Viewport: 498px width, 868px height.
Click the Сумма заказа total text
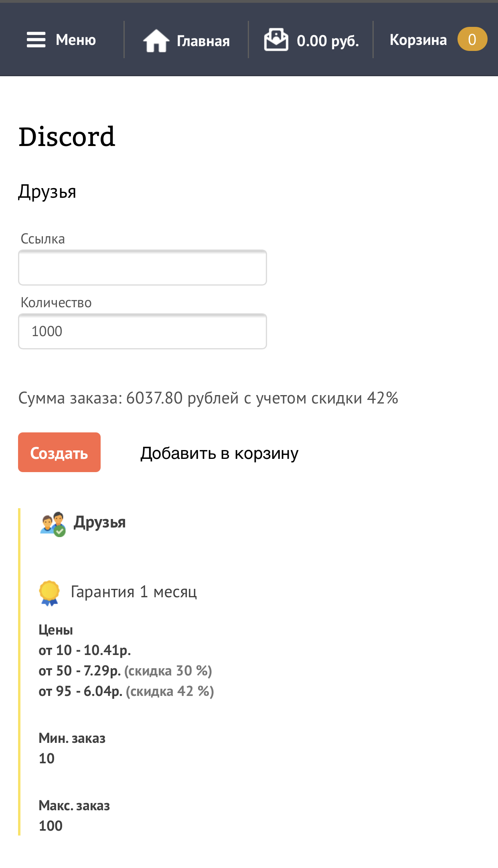pos(208,398)
